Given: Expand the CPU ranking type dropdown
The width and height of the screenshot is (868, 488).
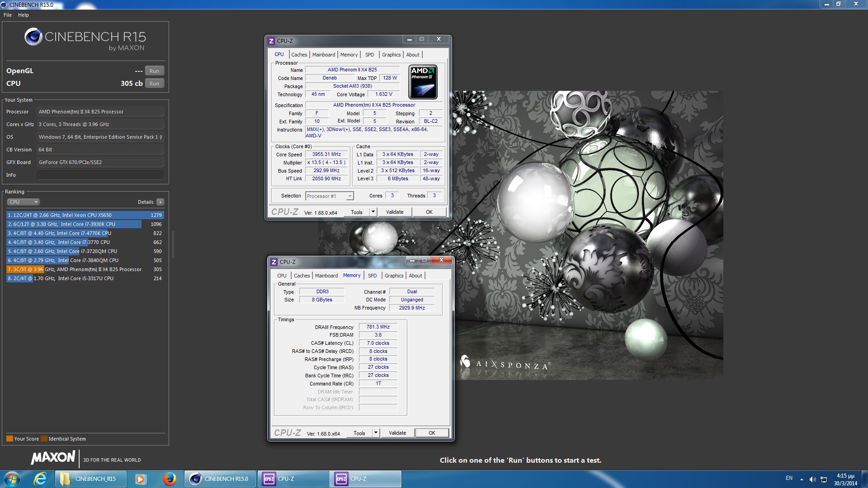Looking at the screenshot, I should [24, 202].
